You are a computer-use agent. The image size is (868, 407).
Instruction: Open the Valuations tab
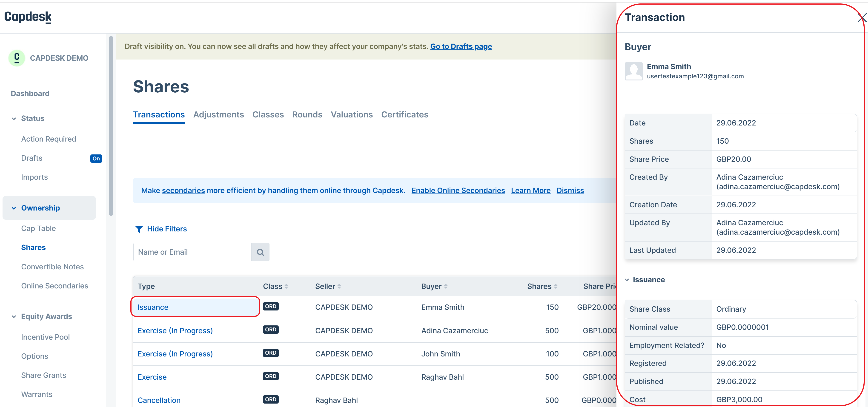(x=351, y=114)
